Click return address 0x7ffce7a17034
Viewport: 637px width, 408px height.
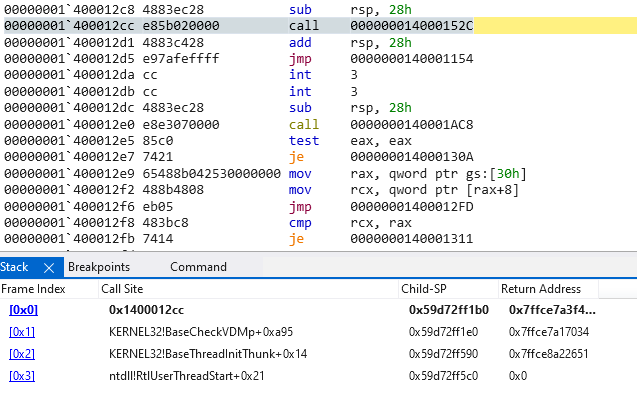point(549,332)
